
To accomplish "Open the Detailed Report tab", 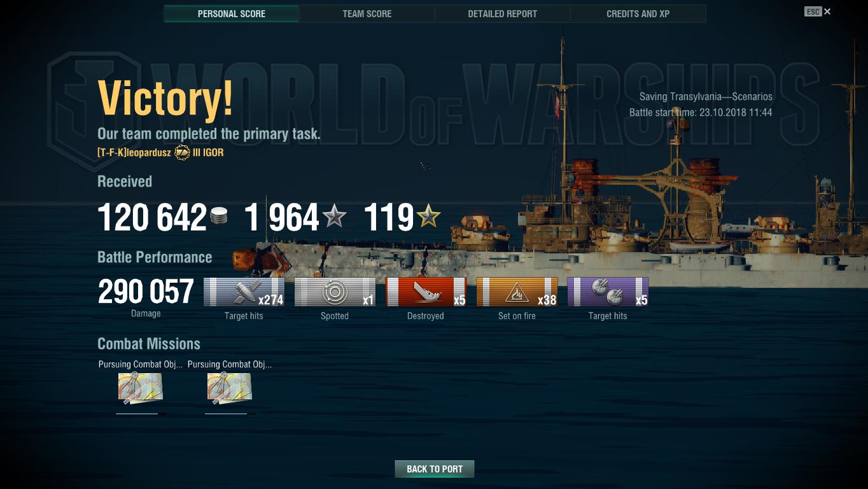I will click(x=503, y=13).
